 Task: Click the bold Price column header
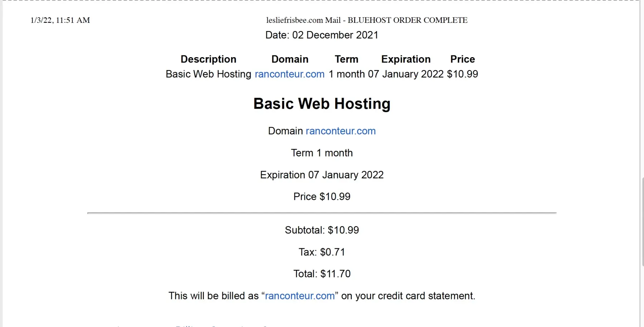[x=462, y=59]
